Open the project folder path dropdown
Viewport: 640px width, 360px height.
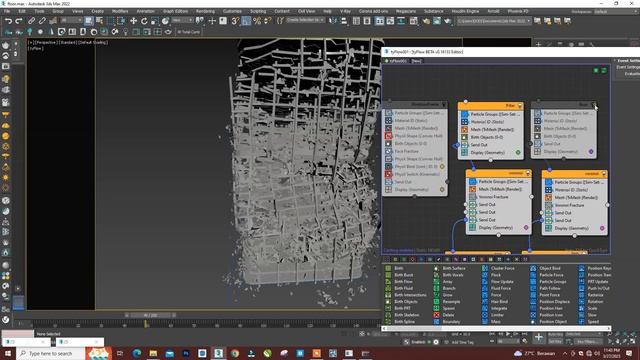coord(494,21)
